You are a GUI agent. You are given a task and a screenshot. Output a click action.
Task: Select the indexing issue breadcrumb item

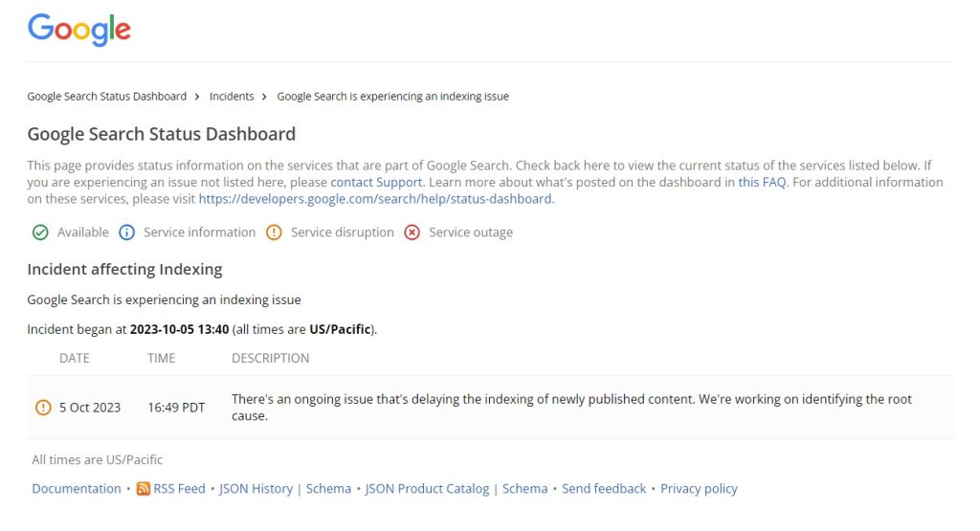point(393,97)
